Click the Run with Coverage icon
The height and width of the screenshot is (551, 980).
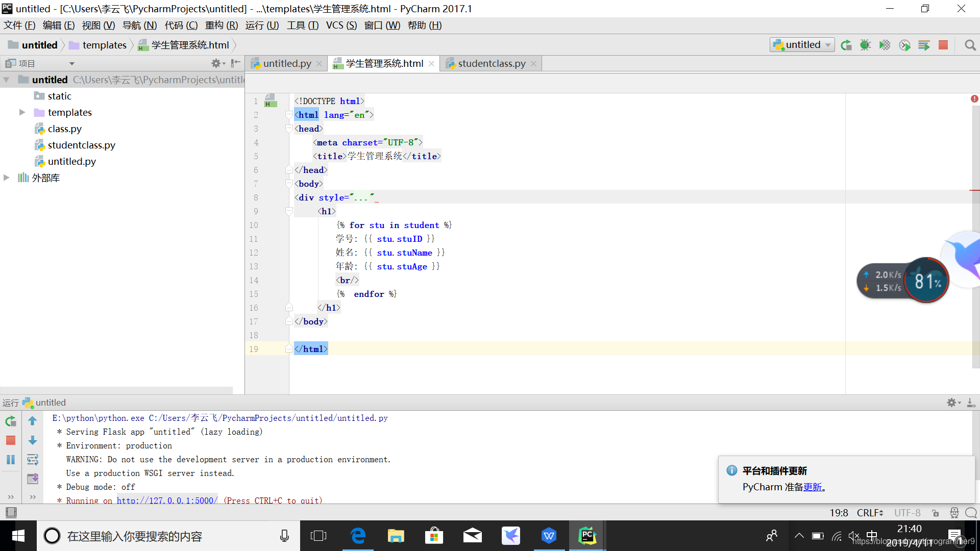click(885, 45)
